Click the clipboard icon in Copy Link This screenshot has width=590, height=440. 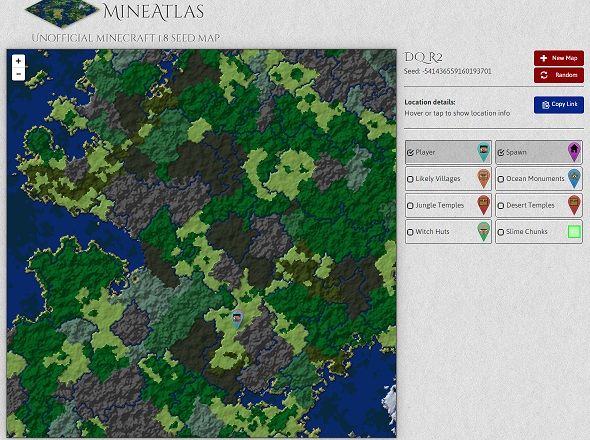[545, 105]
